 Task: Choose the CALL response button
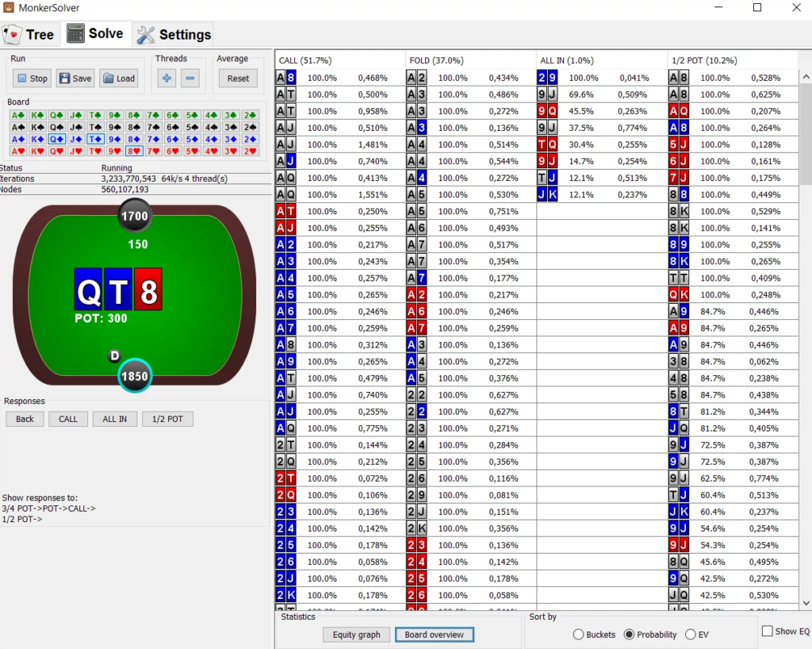(68, 419)
